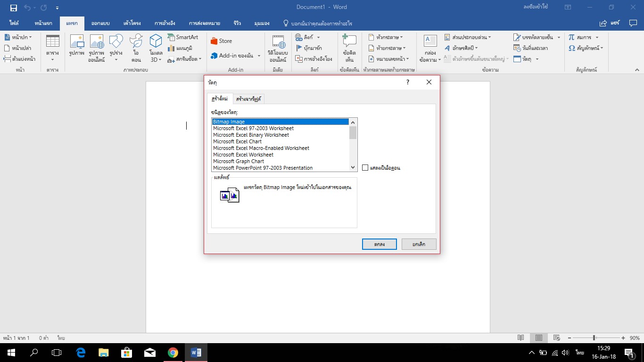This screenshot has width=644, height=362.
Task: Select the สร้างใหม่ (Create New) dialog tab
Action: click(x=220, y=99)
